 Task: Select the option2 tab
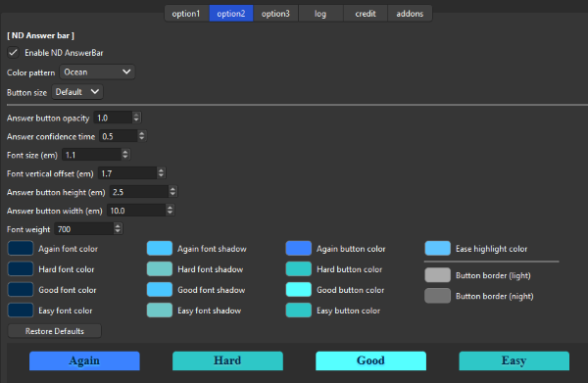231,14
